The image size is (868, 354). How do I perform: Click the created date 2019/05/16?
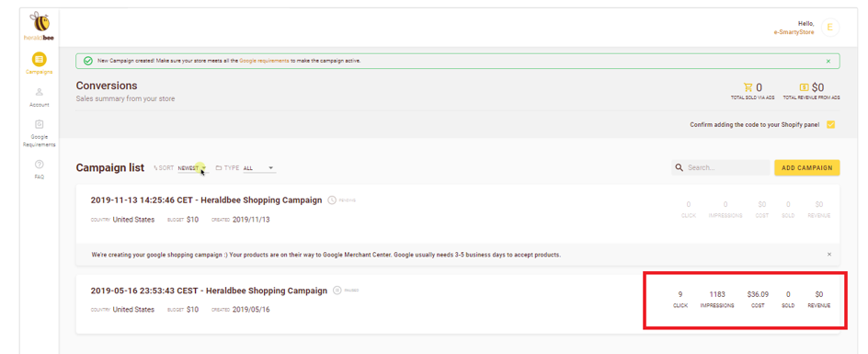tap(251, 310)
